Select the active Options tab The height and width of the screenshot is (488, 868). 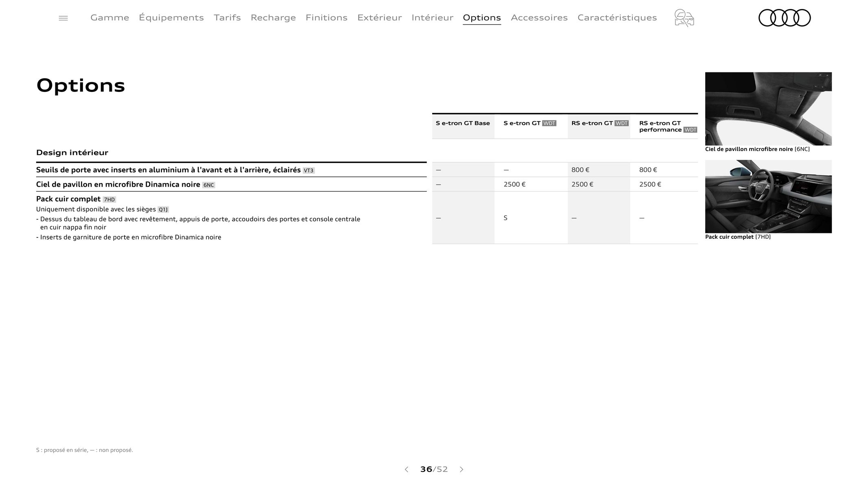coord(482,18)
